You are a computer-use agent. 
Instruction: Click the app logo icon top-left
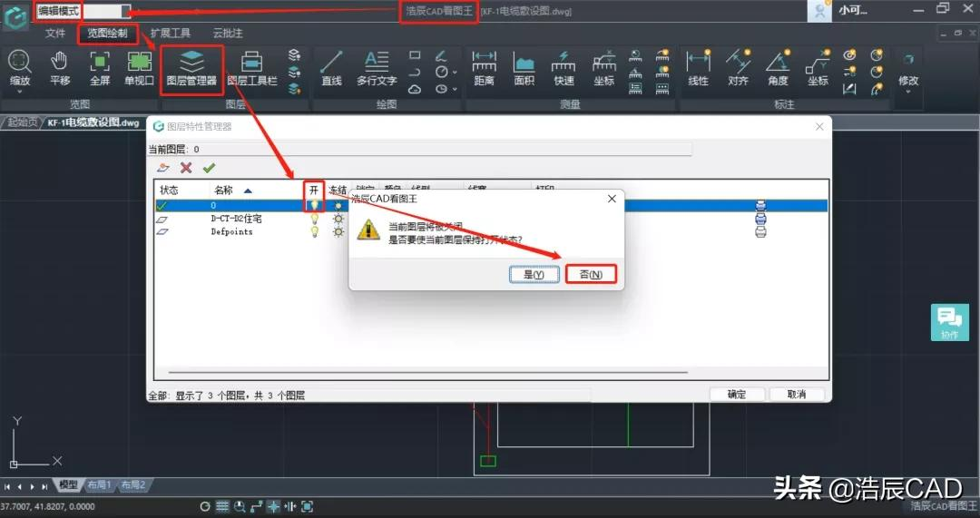pyautogui.click(x=15, y=15)
